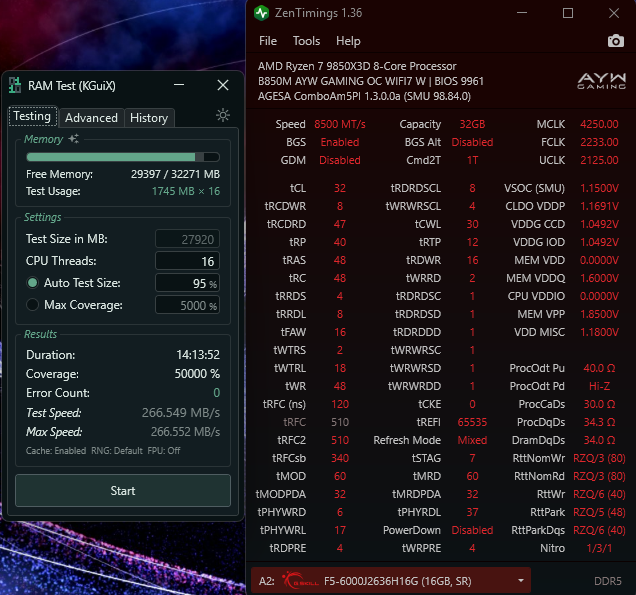The height and width of the screenshot is (595, 636).
Task: Open the A2 memory module dropdown arrow
Action: 521,581
